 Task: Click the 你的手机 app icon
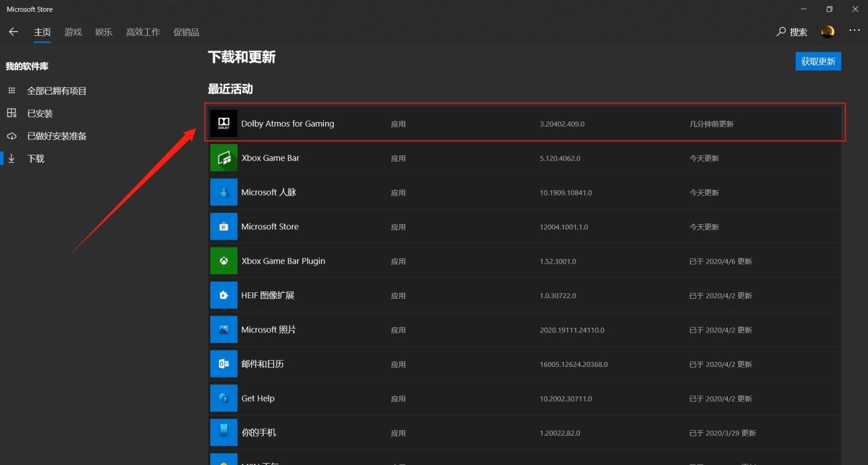(x=224, y=432)
